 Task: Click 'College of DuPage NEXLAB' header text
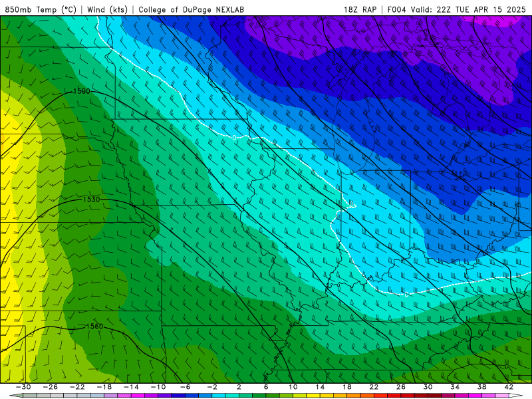tap(191, 9)
